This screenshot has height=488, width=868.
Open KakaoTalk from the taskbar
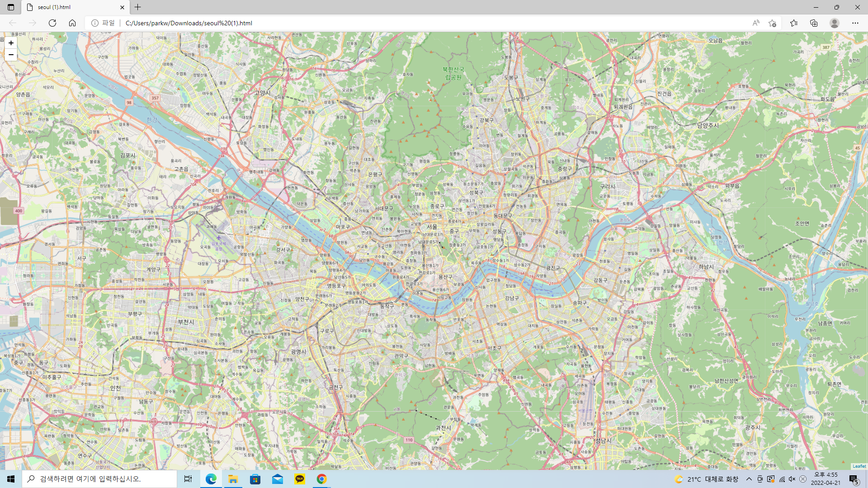click(x=300, y=479)
